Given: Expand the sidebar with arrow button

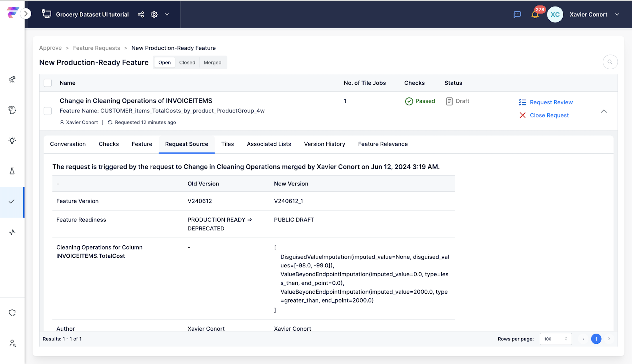Looking at the screenshot, I should [26, 13].
